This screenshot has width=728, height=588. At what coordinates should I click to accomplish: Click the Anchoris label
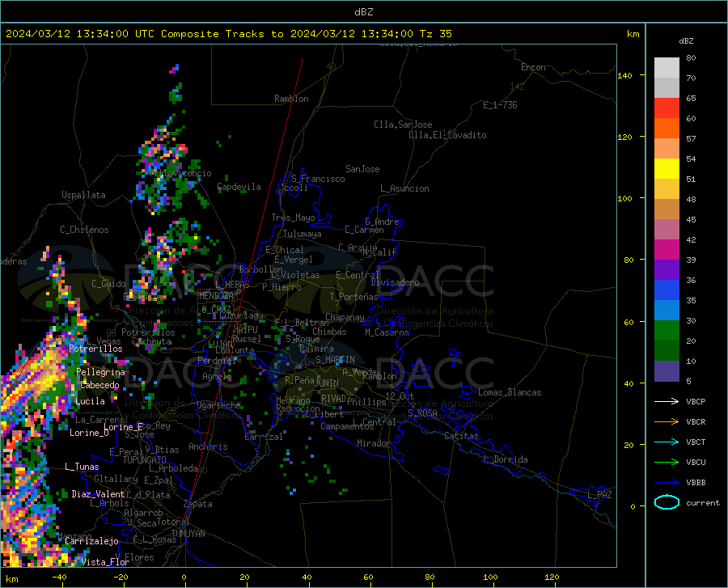208,446
